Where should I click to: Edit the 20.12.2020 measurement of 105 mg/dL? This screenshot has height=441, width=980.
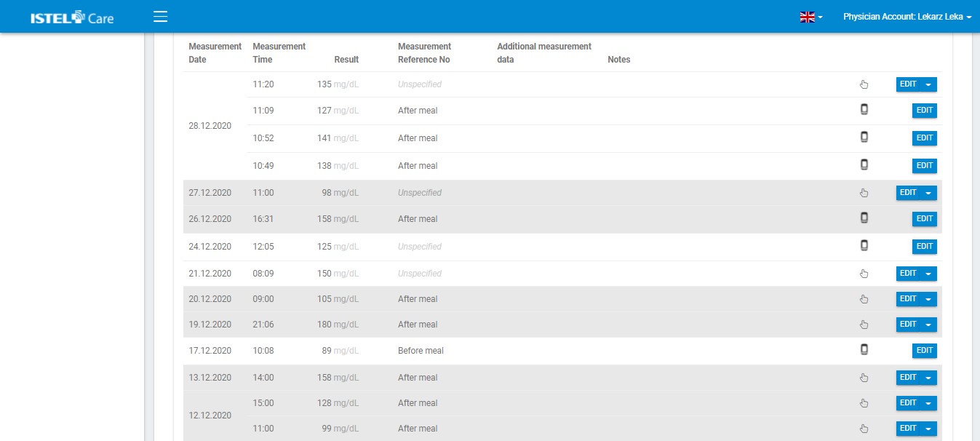click(x=908, y=299)
